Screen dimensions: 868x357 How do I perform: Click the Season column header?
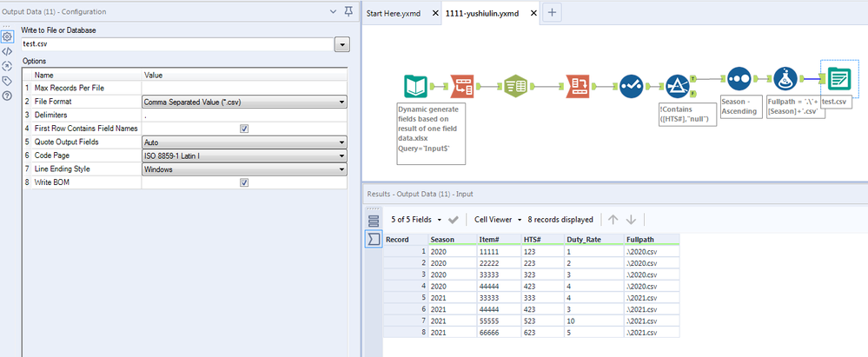[x=453, y=240]
